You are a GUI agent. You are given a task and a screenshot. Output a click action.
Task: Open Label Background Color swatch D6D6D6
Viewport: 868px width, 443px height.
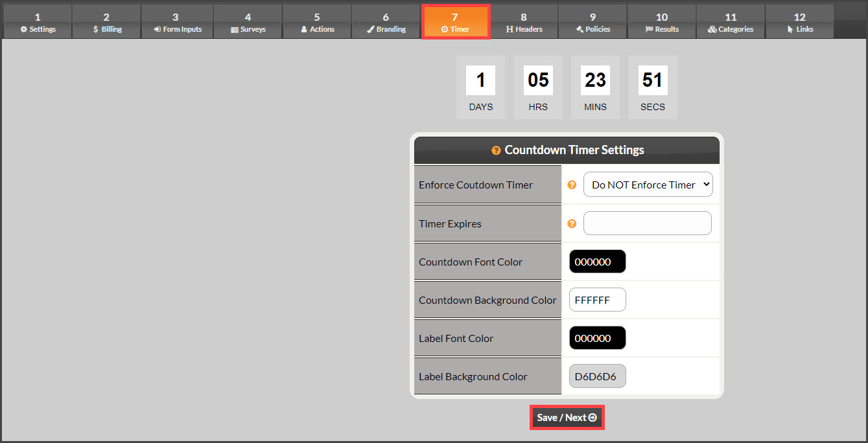coord(598,376)
